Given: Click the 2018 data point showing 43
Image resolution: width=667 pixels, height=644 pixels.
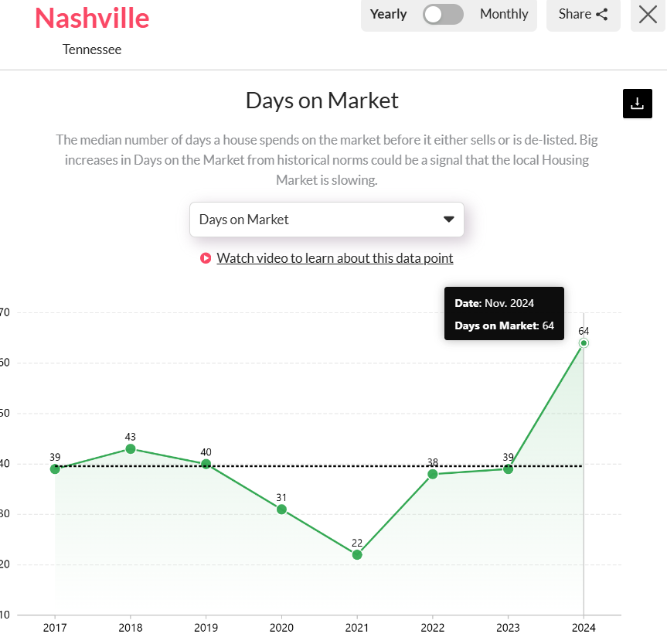Looking at the screenshot, I should (x=130, y=448).
